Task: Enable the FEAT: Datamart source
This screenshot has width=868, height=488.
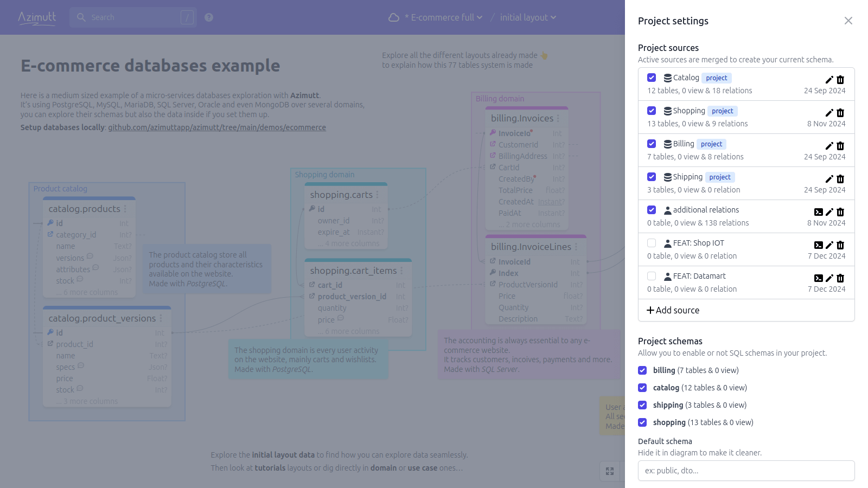Action: point(652,276)
